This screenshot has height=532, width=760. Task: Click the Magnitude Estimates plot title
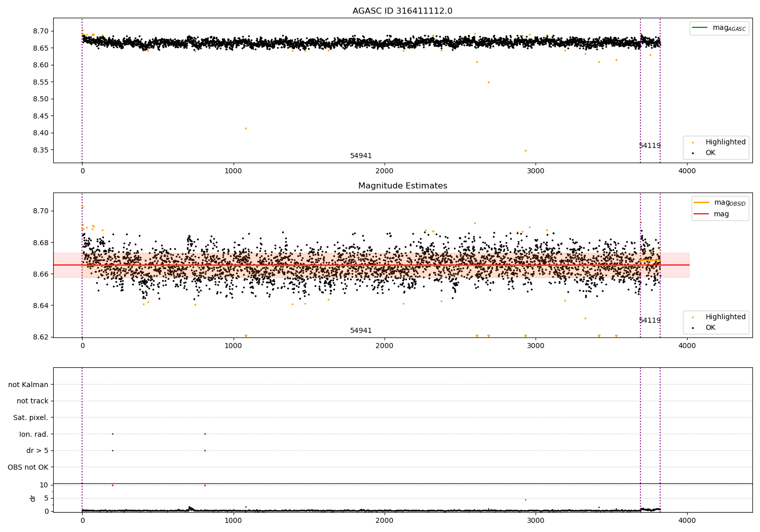402,186
